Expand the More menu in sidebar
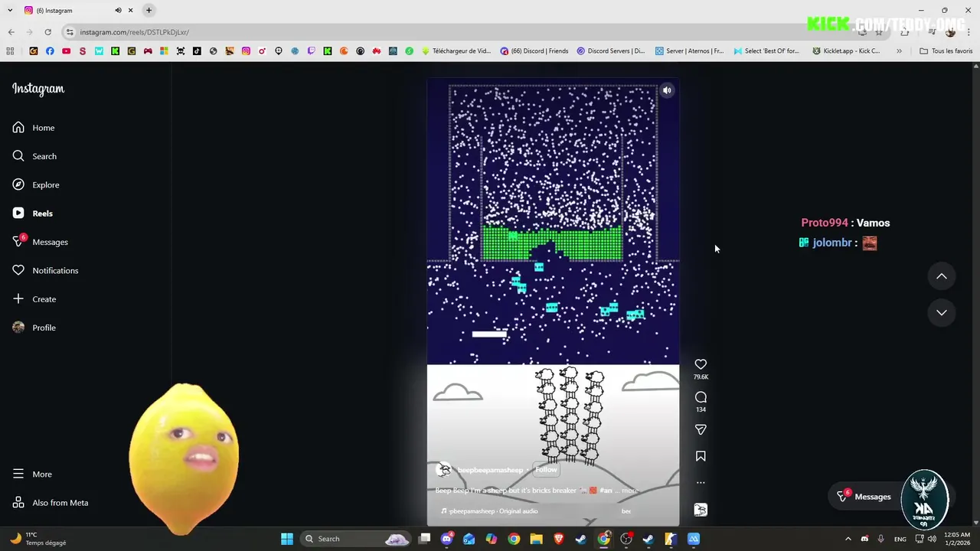Screen dimensions: 980x551 click(x=32, y=474)
